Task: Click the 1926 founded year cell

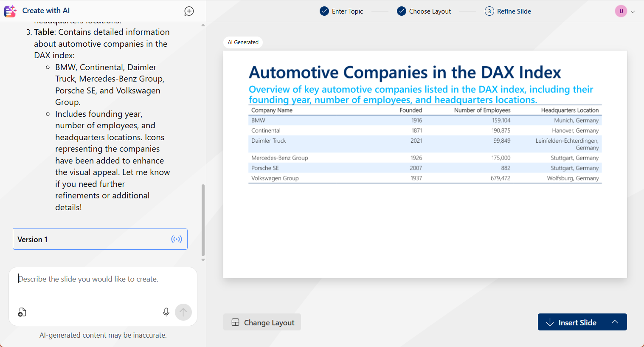Action: 416,158
